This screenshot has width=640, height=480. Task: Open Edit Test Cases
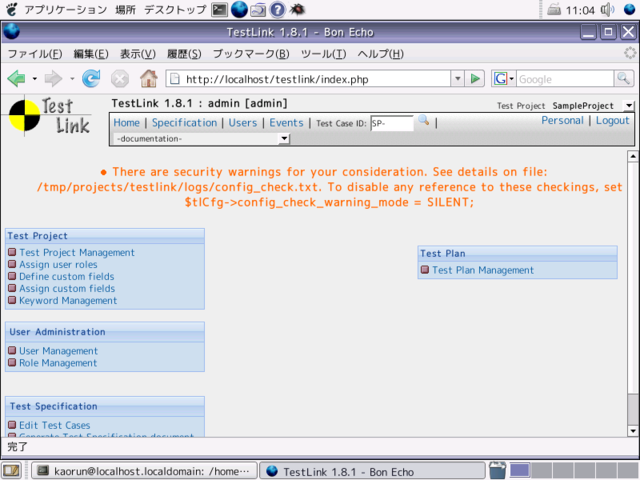[55, 425]
